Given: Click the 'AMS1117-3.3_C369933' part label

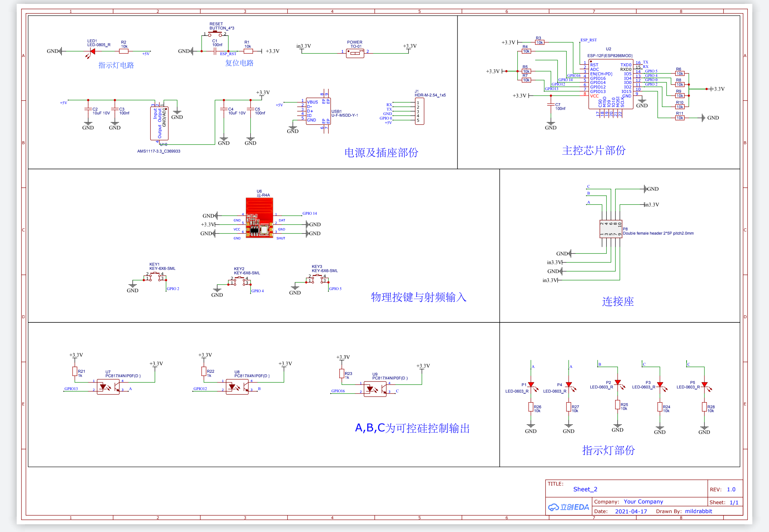Looking at the screenshot, I should click(159, 151).
